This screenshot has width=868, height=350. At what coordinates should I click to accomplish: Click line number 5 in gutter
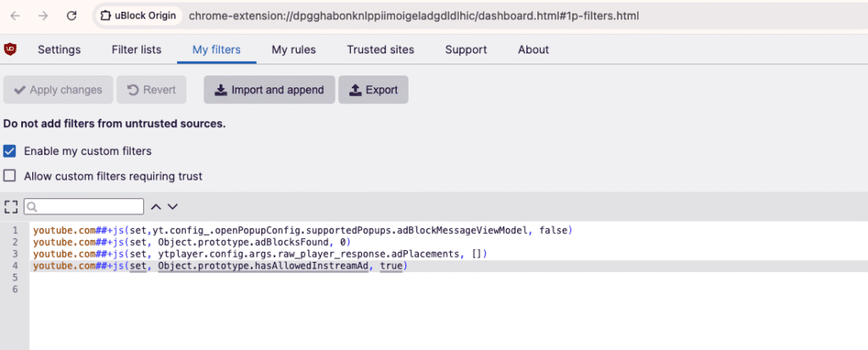pos(15,278)
